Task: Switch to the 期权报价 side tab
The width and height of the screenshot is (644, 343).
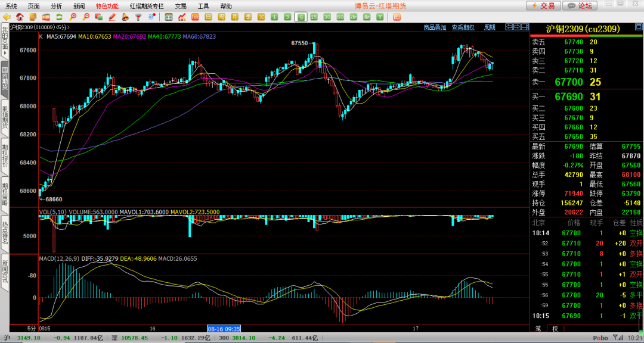Action: [5, 157]
